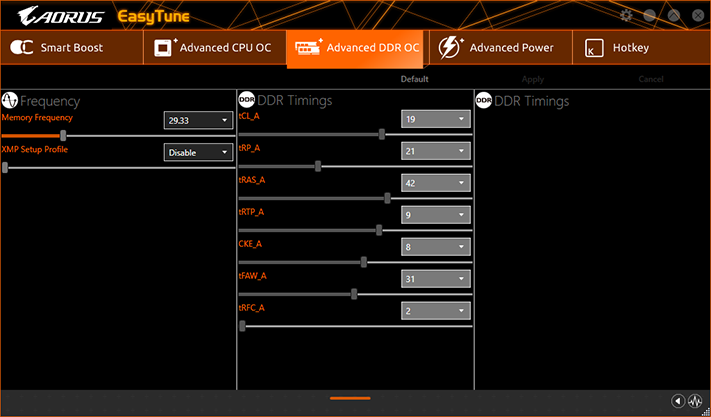Click the Default button
The width and height of the screenshot is (711, 417).
[414, 79]
